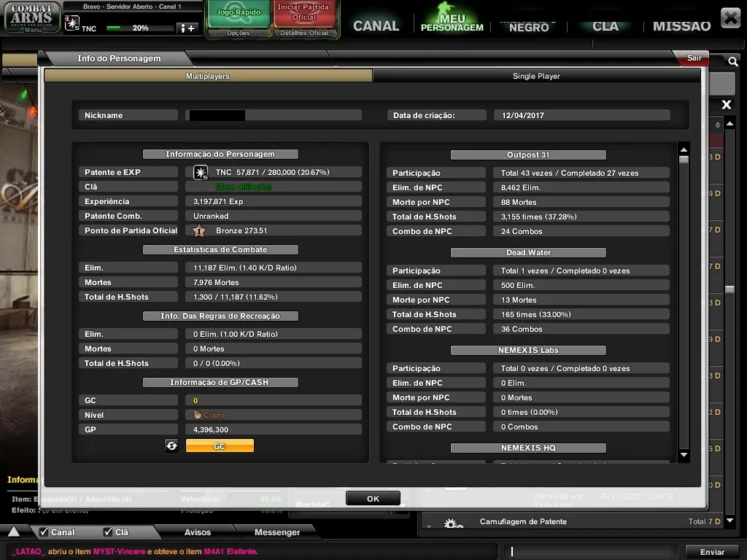
Task: Click the Bronze rank star icon
Action: (x=199, y=231)
